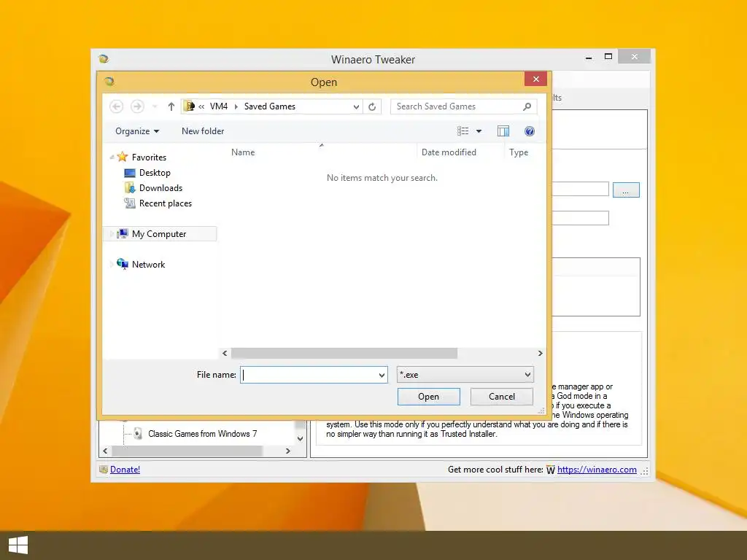
Task: Click the Classic Games item icon
Action: [x=138, y=433]
